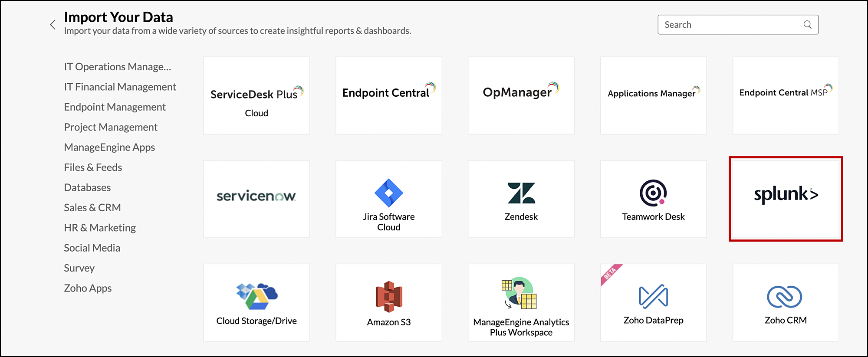Choose the Zoho DataPrep tile
868x357 pixels.
654,303
